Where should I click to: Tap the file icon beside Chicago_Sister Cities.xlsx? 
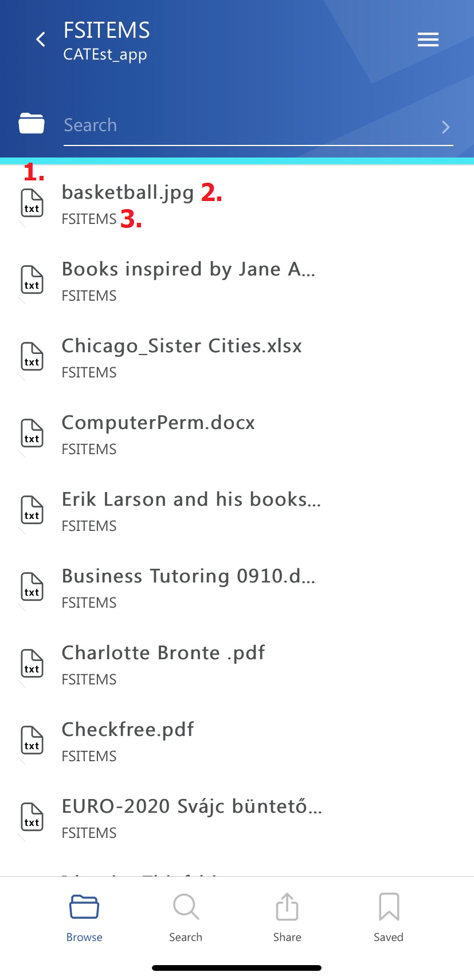click(32, 356)
